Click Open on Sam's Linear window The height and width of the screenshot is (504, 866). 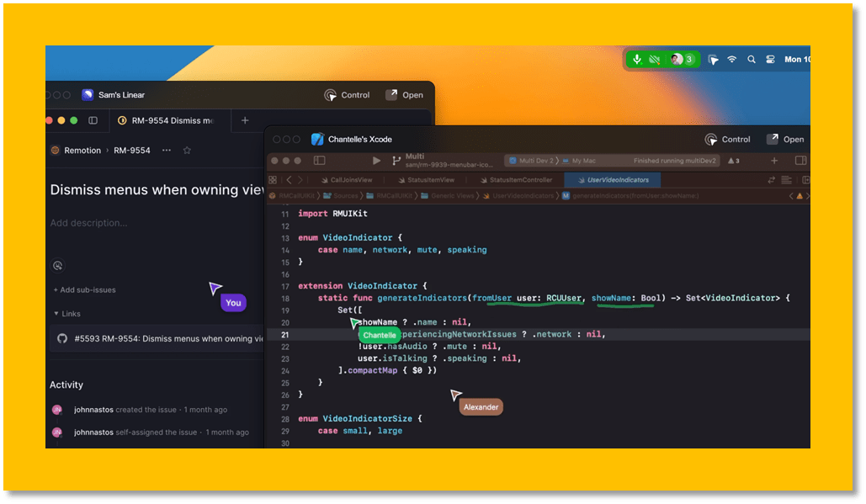point(405,95)
